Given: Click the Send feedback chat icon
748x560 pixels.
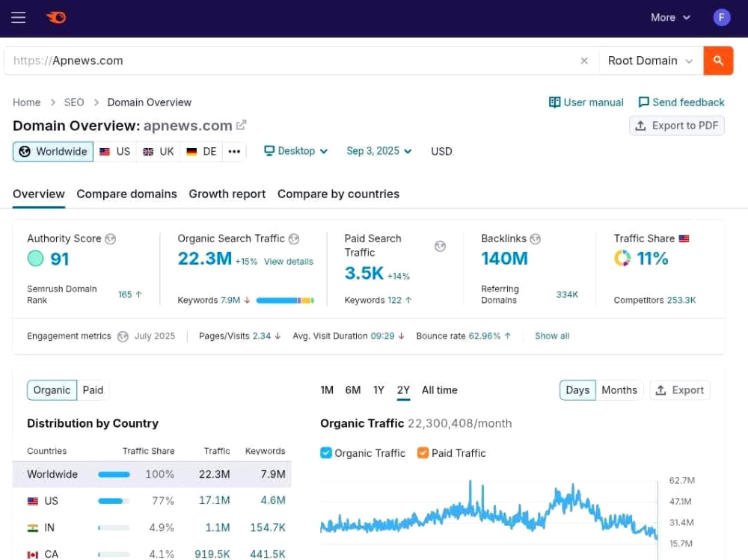Looking at the screenshot, I should tap(643, 102).
